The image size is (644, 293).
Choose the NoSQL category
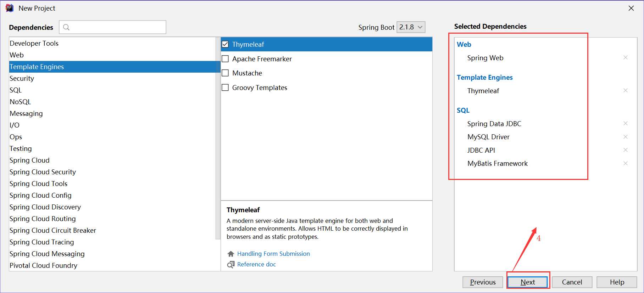pyautogui.click(x=112, y=102)
